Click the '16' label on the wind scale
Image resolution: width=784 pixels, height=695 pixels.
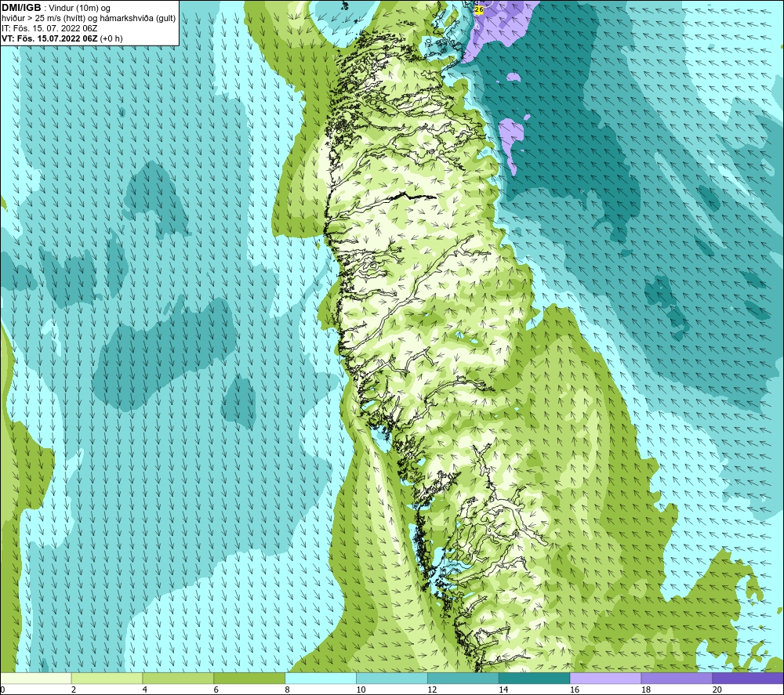tap(575, 690)
